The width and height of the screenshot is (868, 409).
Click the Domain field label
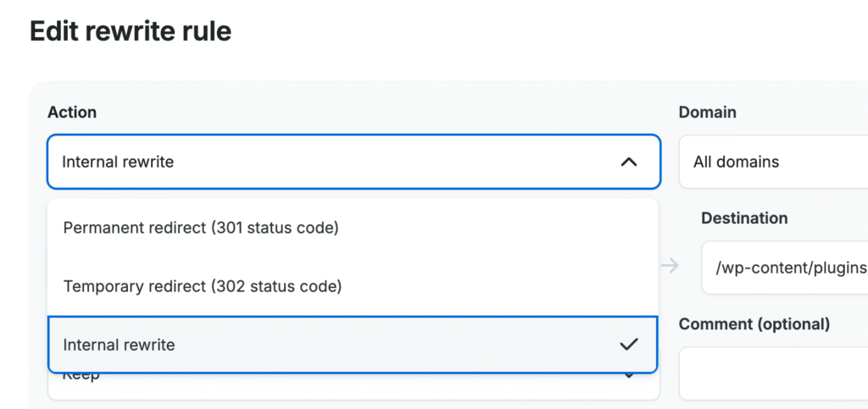click(x=707, y=113)
